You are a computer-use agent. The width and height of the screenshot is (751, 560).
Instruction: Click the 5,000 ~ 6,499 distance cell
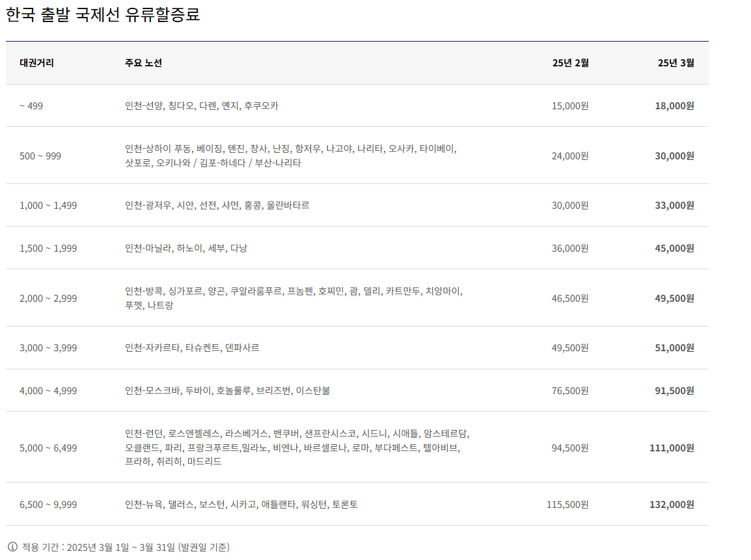click(x=48, y=447)
